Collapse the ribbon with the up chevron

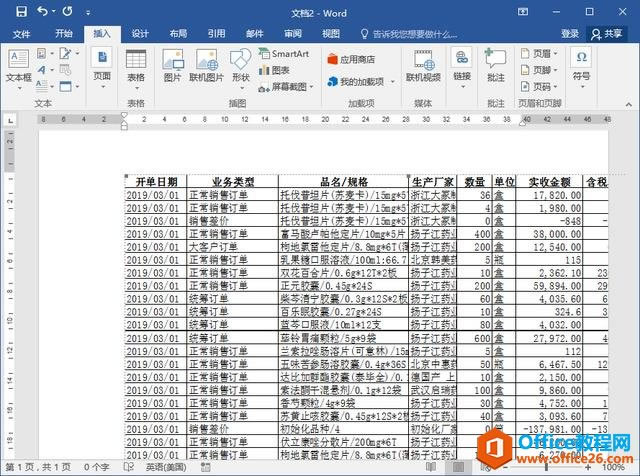629,105
